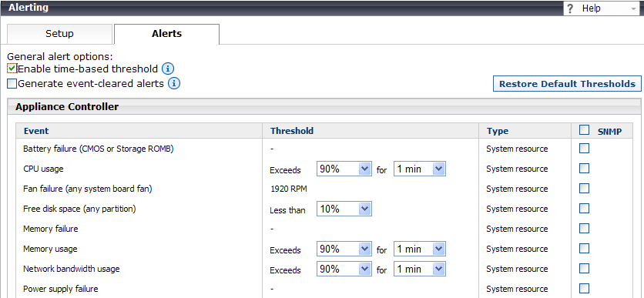Click Restore Default Thresholds button
The height and width of the screenshot is (298, 644).
(x=567, y=84)
